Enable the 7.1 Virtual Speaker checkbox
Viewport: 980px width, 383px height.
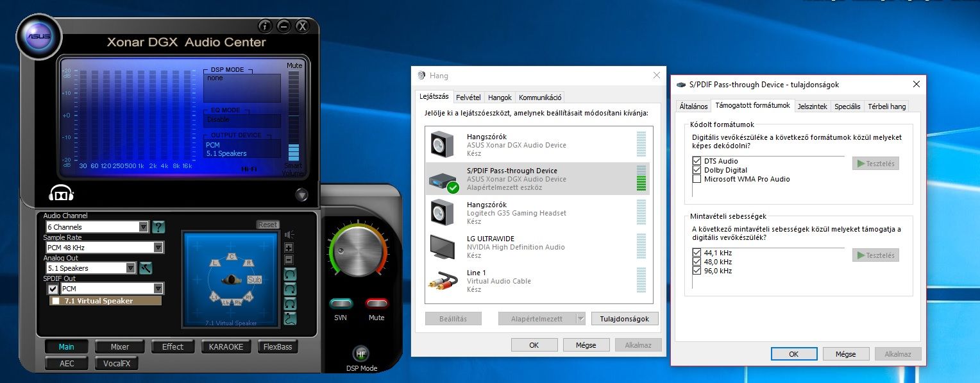(56, 301)
